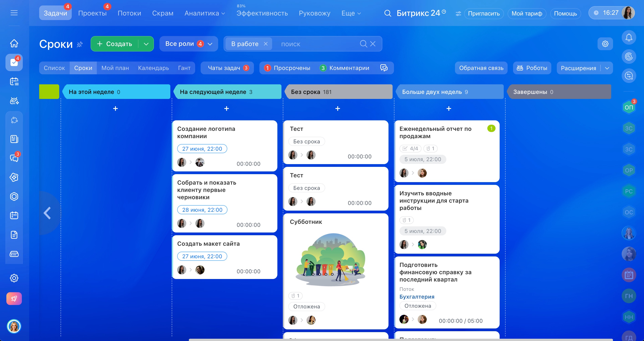Open the ГН group icon on the right panel

coord(629,296)
